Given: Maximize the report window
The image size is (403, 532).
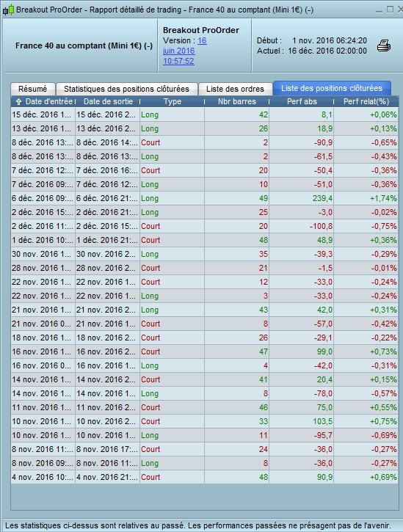Looking at the screenshot, I should point(390,10).
